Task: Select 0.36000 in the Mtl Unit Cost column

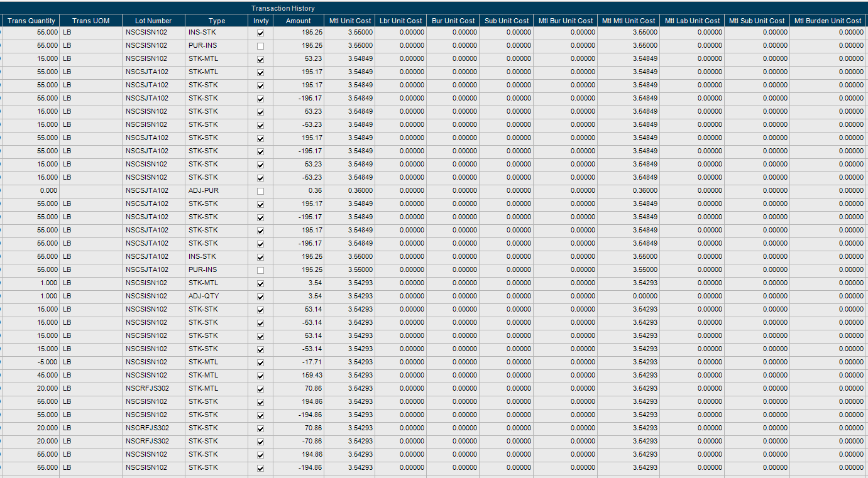Action: (x=350, y=191)
